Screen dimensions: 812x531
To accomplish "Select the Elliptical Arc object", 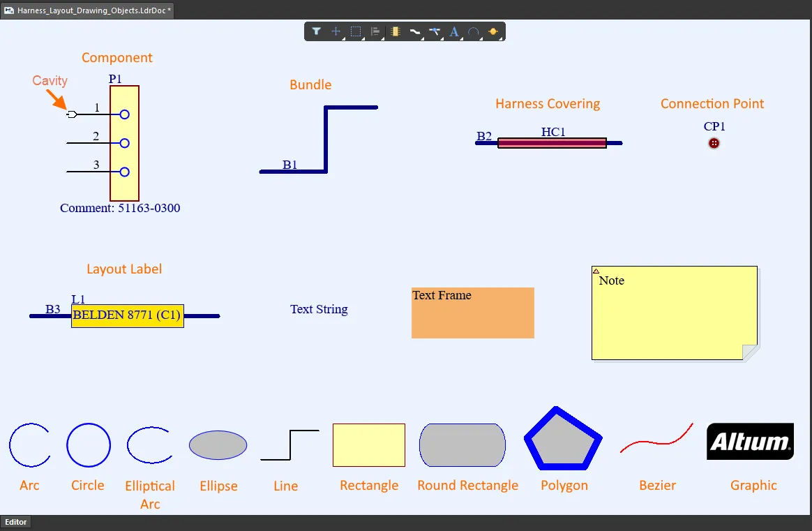I will 149,445.
